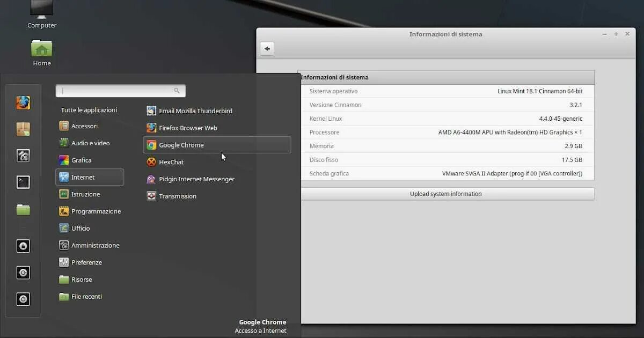The height and width of the screenshot is (338, 644).
Task: Click the Accessori category icon
Action: pos(64,126)
